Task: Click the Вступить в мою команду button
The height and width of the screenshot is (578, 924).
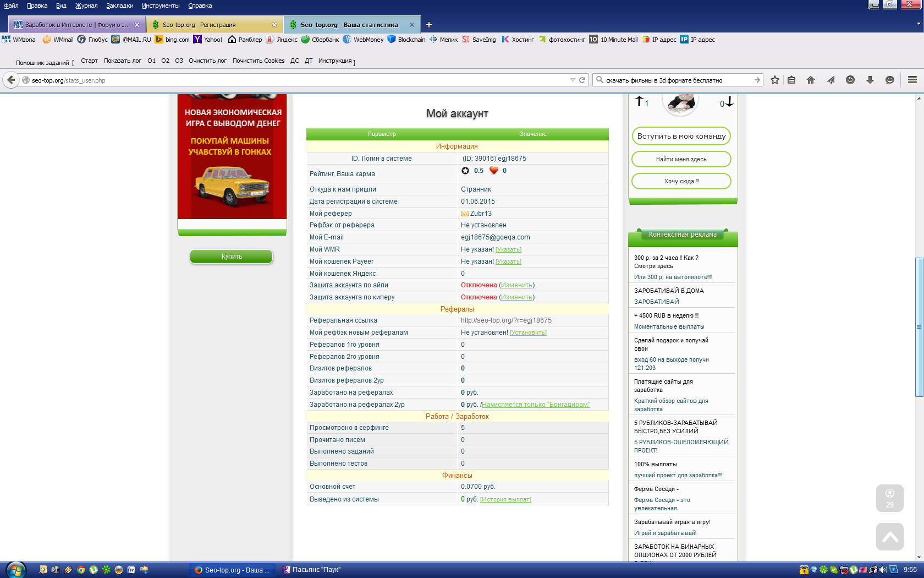Action: click(x=681, y=136)
